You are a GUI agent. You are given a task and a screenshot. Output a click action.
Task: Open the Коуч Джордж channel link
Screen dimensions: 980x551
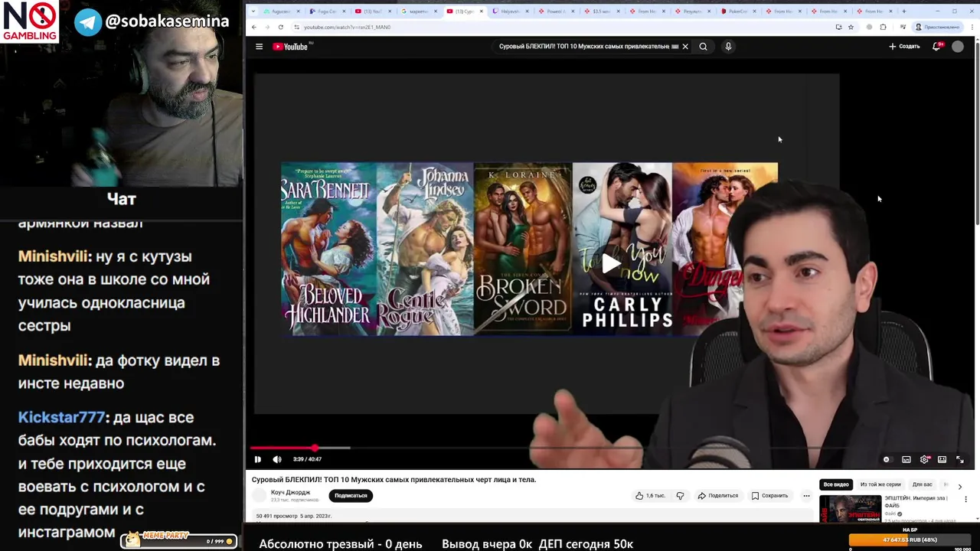pos(291,492)
